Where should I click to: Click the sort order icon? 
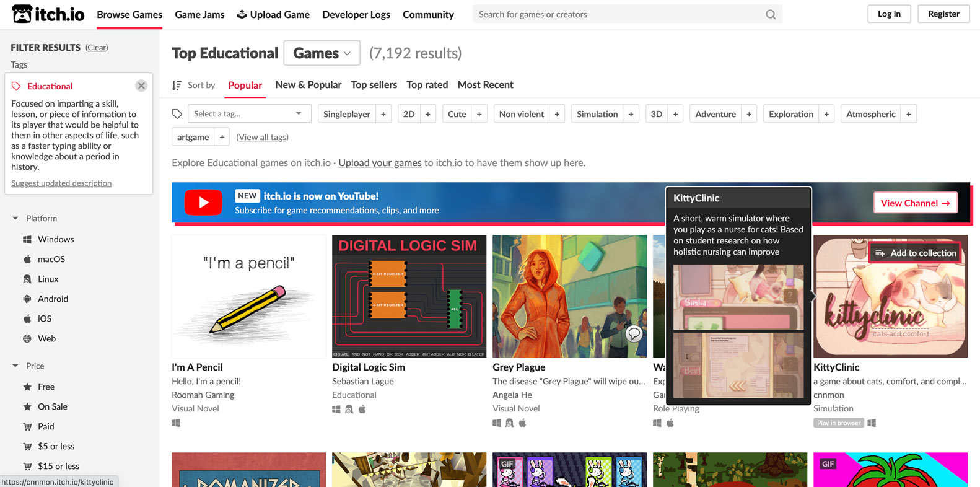(177, 85)
